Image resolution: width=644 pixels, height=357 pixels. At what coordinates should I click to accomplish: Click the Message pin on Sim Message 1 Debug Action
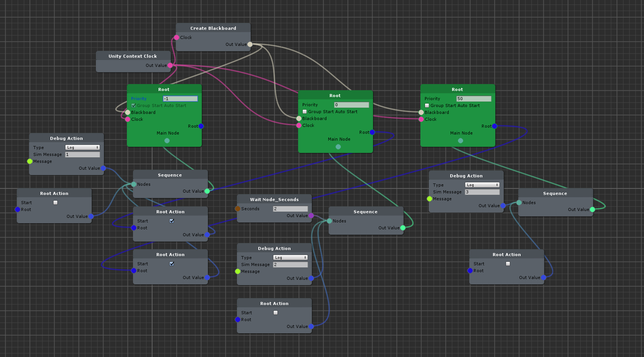pyautogui.click(x=29, y=161)
